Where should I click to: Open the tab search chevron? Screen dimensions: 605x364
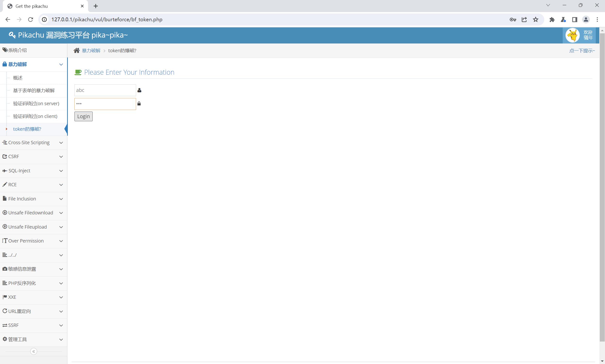548,5
